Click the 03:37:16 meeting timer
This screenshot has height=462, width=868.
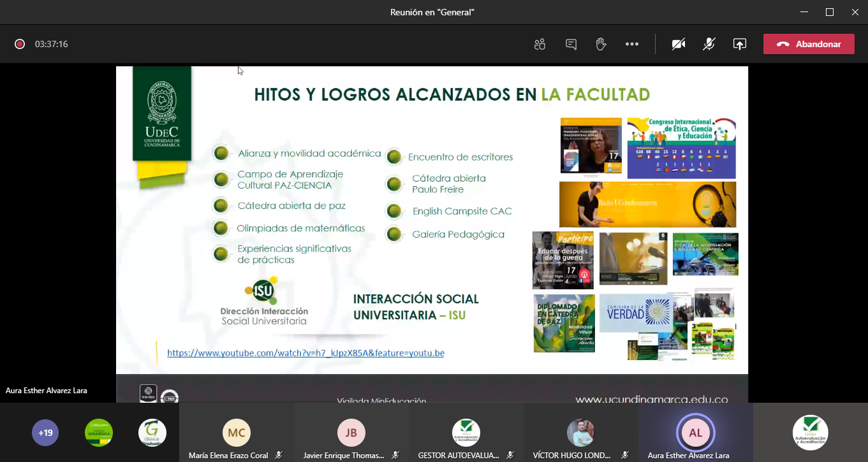(x=52, y=44)
